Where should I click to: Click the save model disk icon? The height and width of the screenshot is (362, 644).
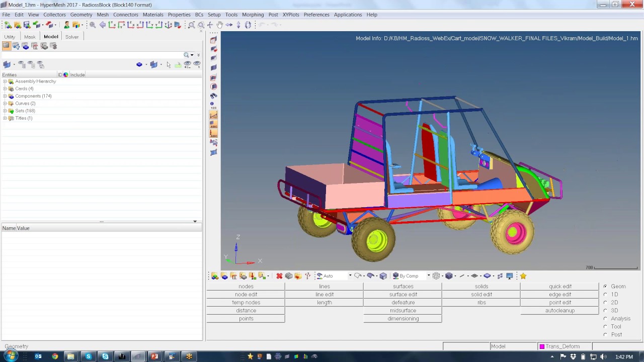[27, 25]
